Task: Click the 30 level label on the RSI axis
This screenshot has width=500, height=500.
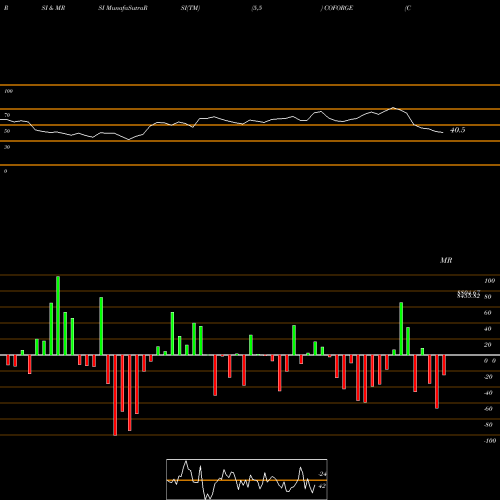Action: (7, 147)
